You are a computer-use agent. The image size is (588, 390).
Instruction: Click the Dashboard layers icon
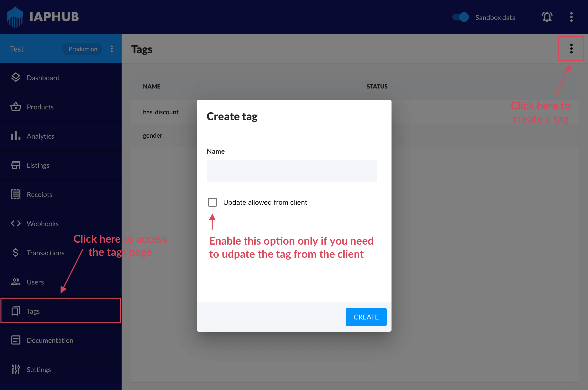click(16, 78)
